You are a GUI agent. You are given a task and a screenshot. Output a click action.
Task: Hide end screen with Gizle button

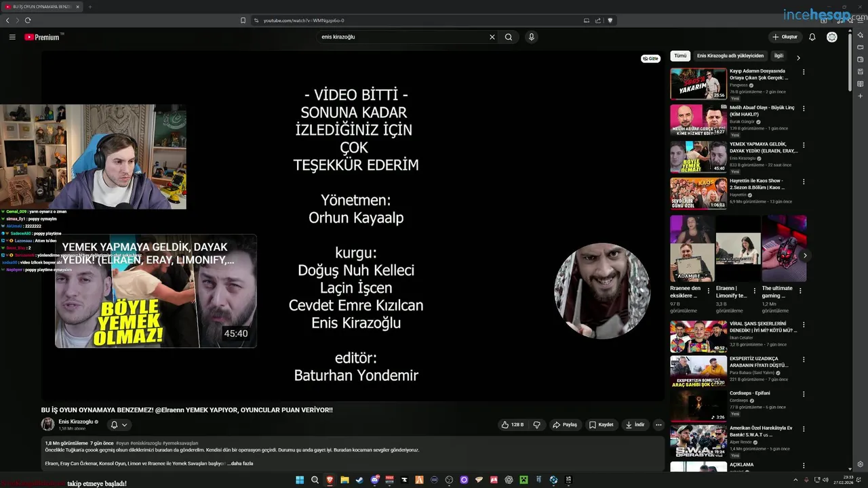click(x=650, y=59)
